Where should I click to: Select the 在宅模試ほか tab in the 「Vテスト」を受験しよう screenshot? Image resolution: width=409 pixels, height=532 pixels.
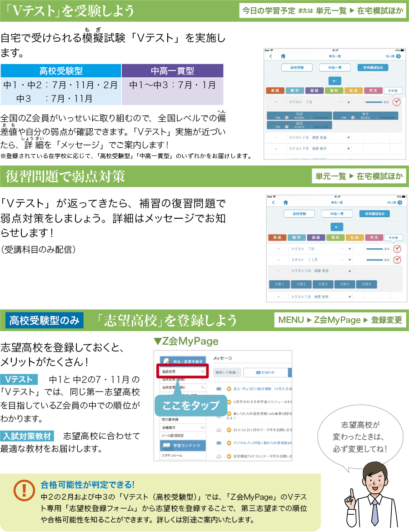point(373,67)
